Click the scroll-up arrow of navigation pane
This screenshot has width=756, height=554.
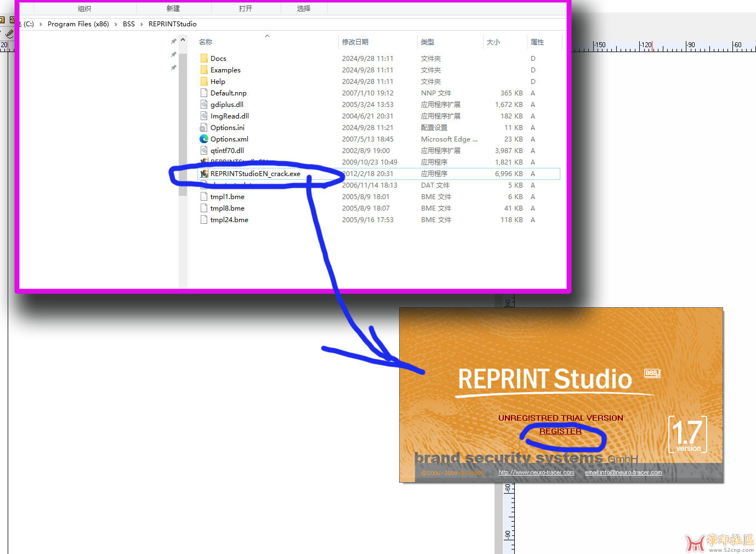pyautogui.click(x=183, y=41)
